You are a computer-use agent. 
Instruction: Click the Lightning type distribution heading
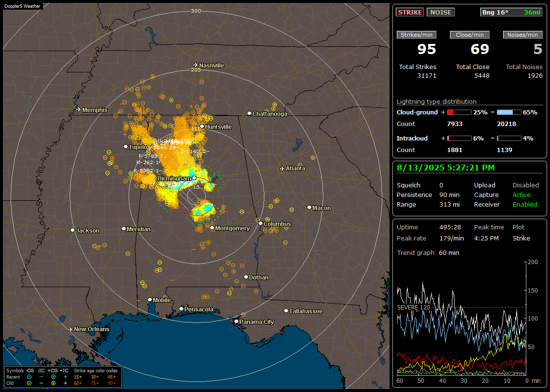coord(436,101)
